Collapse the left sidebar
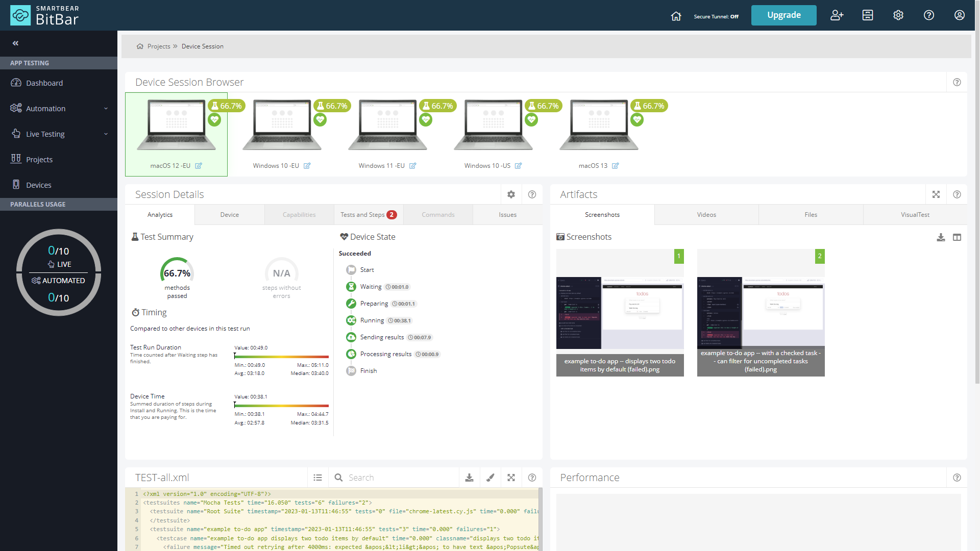The width and height of the screenshot is (980, 551). (x=15, y=43)
